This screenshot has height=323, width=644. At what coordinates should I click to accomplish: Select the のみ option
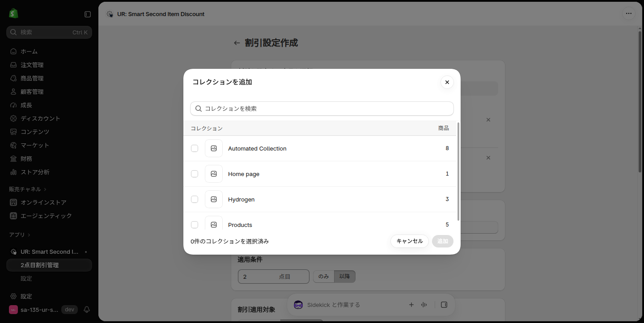[324, 277]
